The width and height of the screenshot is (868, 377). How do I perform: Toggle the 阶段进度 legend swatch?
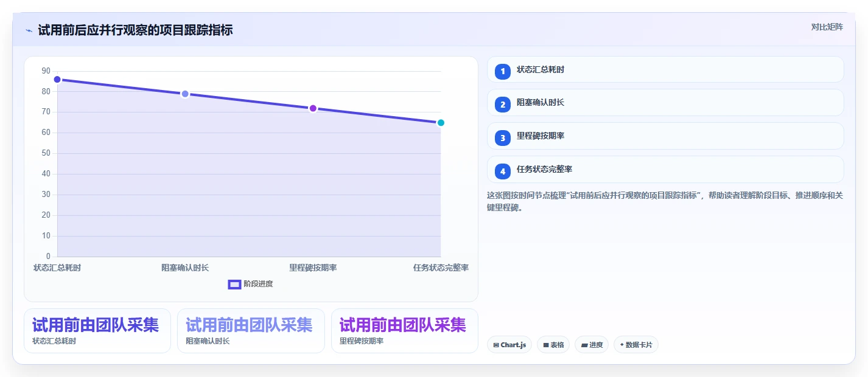(x=234, y=284)
